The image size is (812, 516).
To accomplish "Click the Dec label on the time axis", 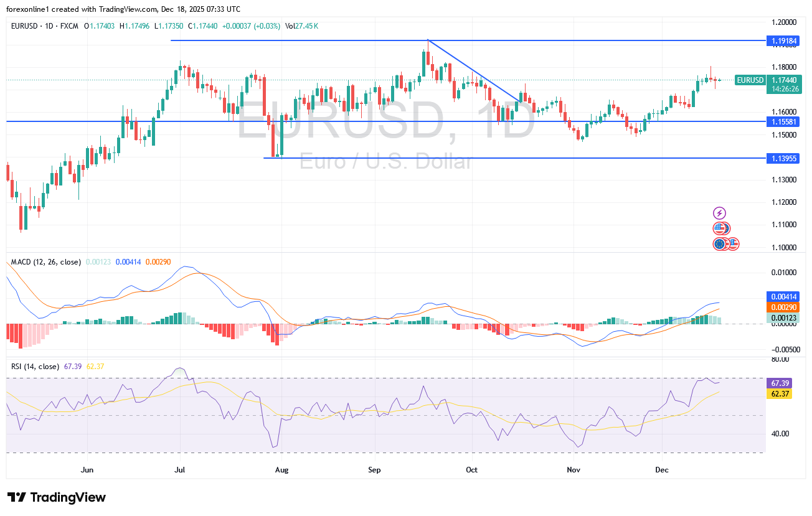I will click(662, 470).
